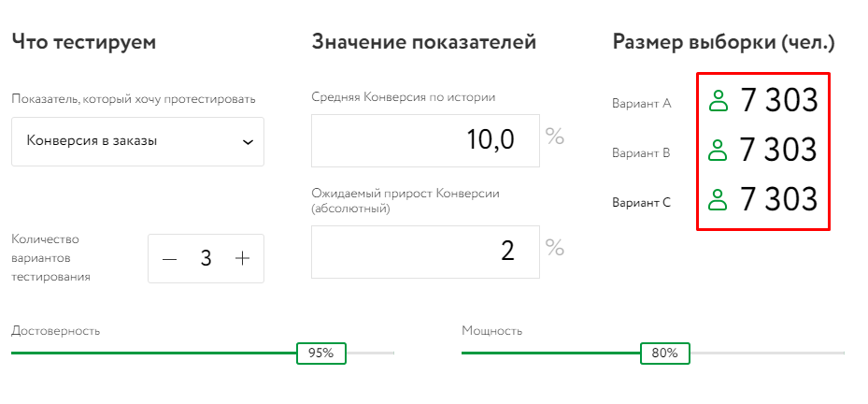Click the Мощность slider track

point(551,353)
